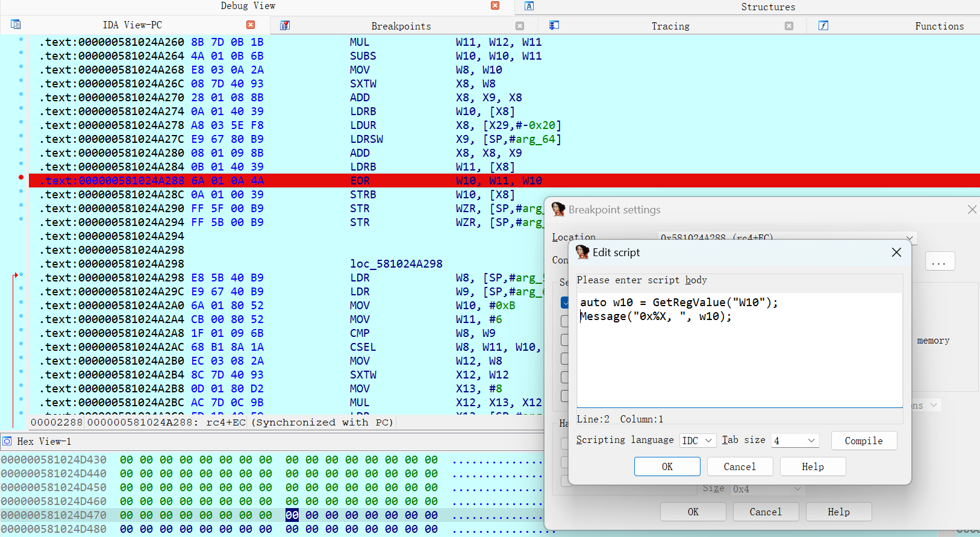Switch to the Breakpoints tab
Viewport: 980px width, 537px height.
pyautogui.click(x=401, y=26)
